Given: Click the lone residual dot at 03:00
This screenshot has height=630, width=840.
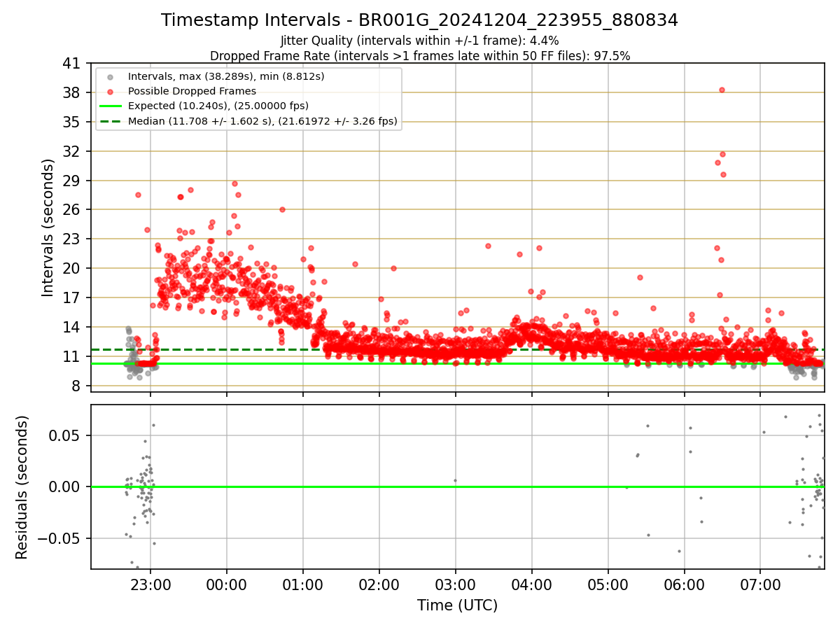Looking at the screenshot, I should [455, 480].
